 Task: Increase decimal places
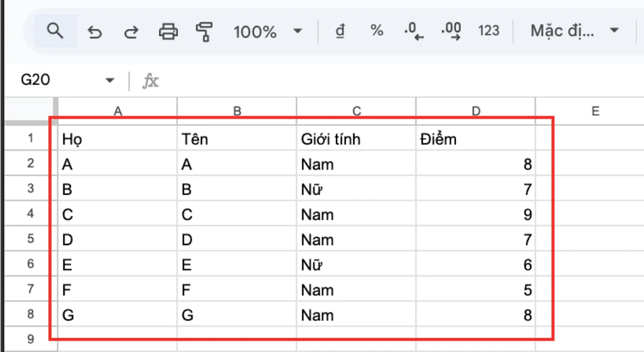451,31
